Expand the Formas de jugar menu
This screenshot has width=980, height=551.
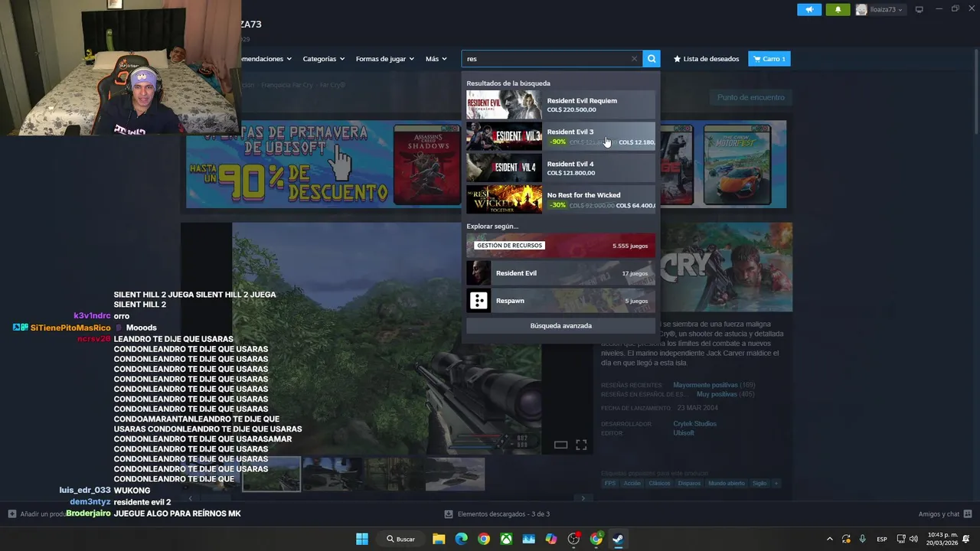pos(384,59)
